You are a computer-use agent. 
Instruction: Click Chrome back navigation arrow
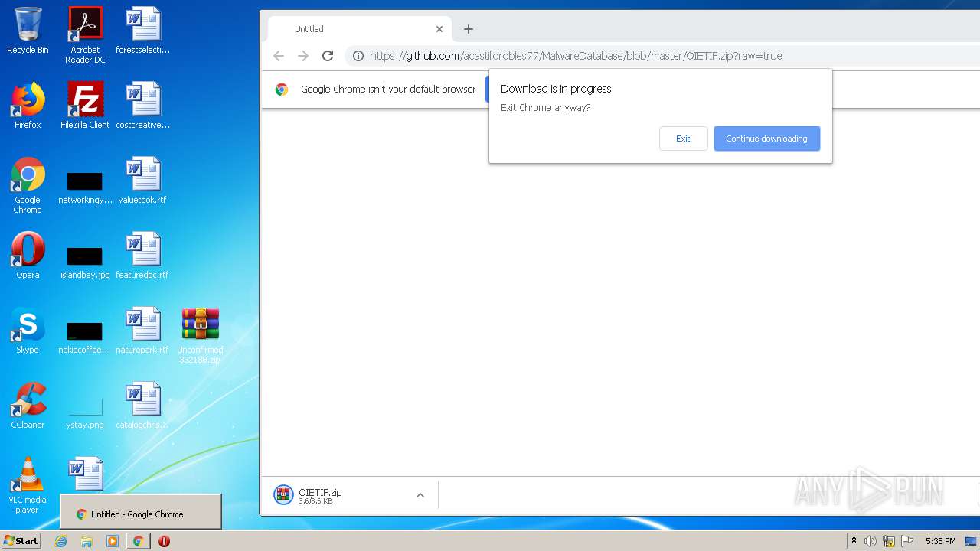point(279,56)
